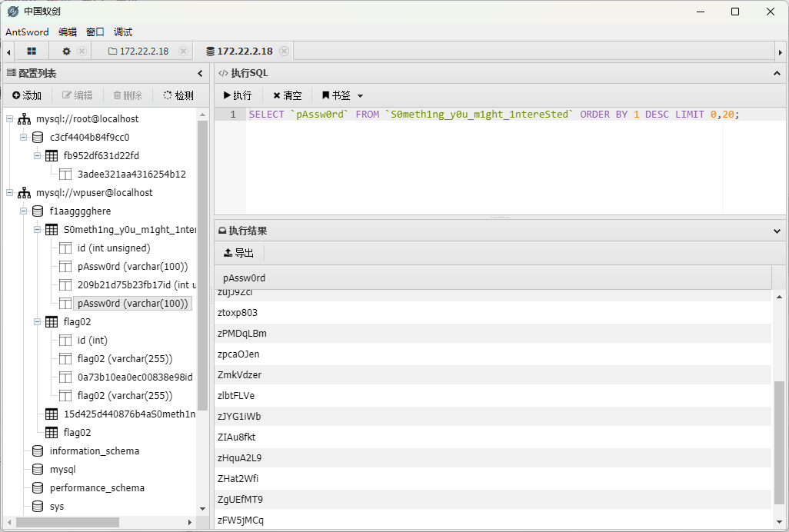Image resolution: width=789 pixels, height=532 pixels.
Task: Export results using the 导出 icon
Action: click(x=228, y=253)
